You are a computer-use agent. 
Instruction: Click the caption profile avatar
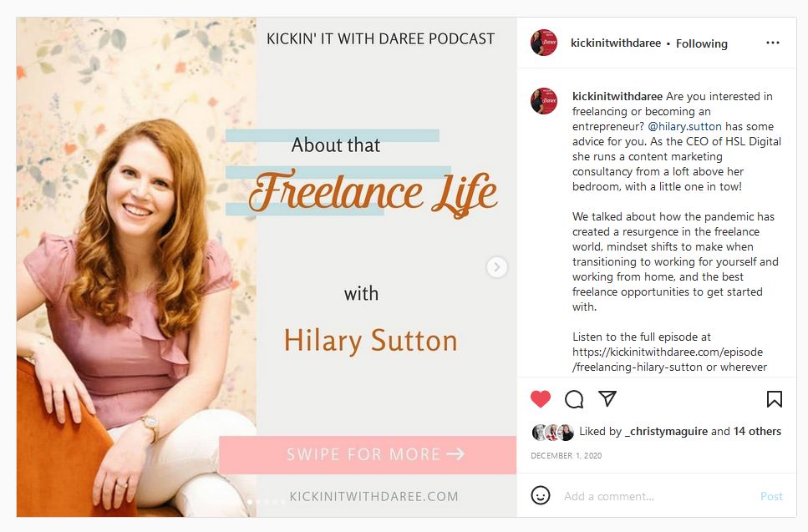(x=544, y=101)
